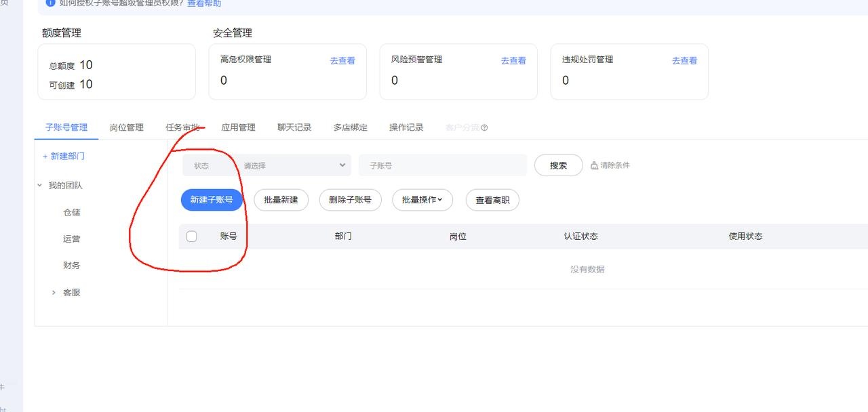Click the 认证状态 column header
Image resolution: width=868 pixels, height=412 pixels.
point(581,236)
